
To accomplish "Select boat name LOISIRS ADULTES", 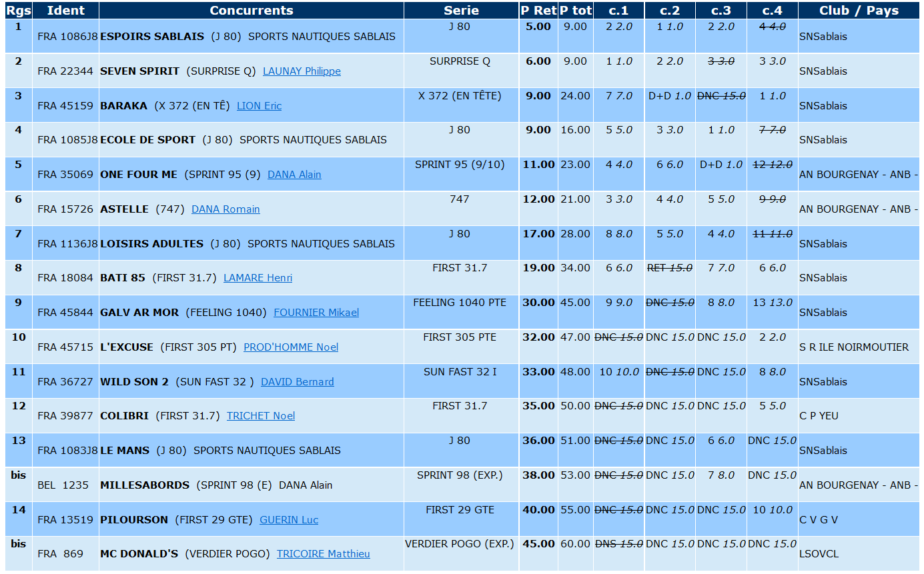I will point(152,244).
